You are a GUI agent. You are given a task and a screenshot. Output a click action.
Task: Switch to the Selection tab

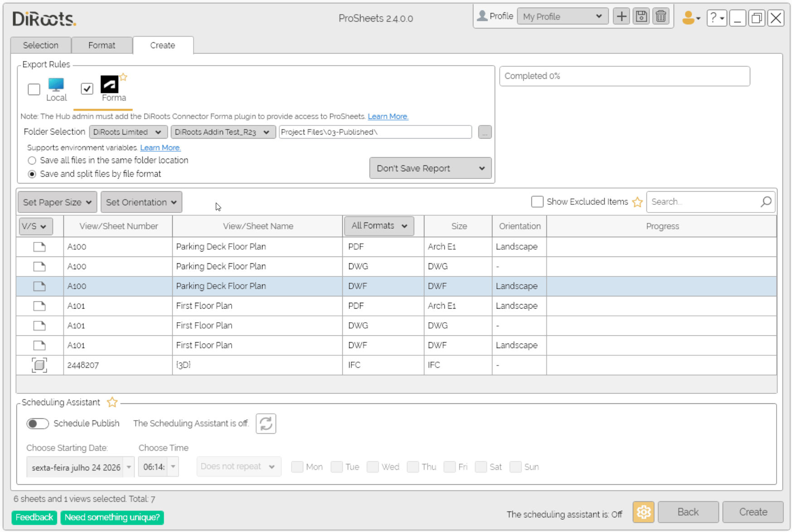pos(41,45)
